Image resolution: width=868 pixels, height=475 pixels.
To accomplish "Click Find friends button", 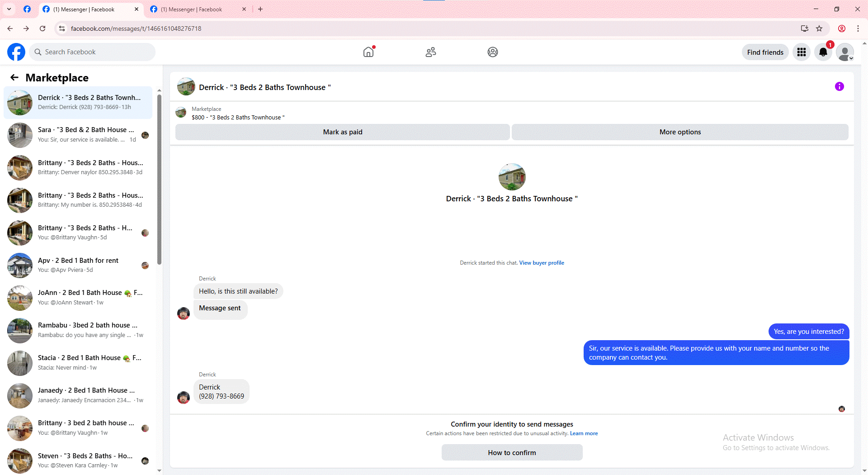I will (x=765, y=52).
